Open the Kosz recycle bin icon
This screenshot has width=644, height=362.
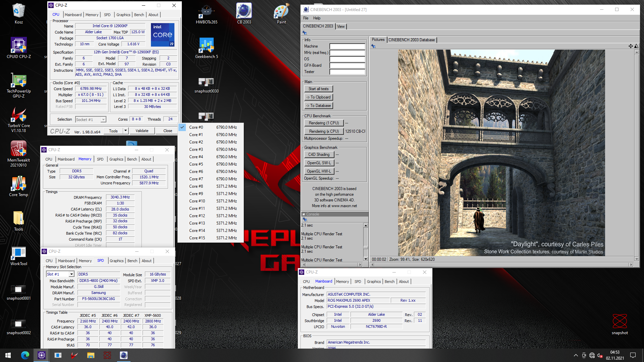point(18,13)
